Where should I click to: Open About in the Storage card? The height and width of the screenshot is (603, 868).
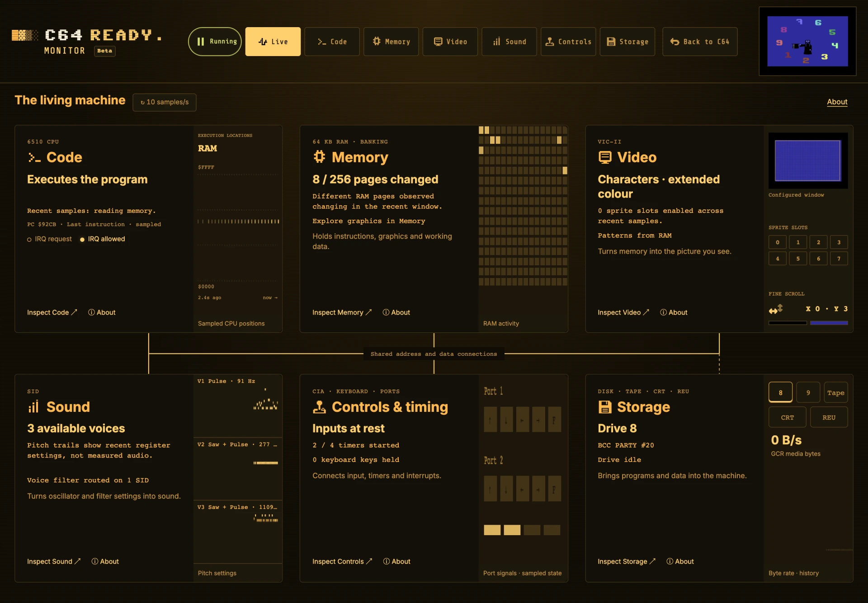click(x=680, y=561)
